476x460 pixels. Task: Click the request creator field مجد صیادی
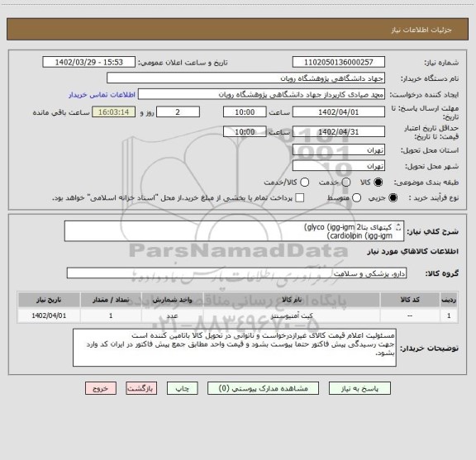point(261,94)
